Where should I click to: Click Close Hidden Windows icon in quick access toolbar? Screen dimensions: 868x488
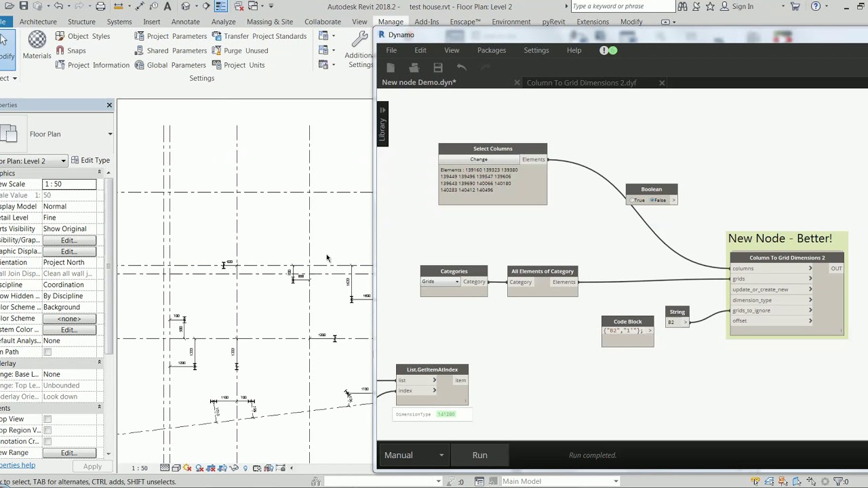coord(238,6)
